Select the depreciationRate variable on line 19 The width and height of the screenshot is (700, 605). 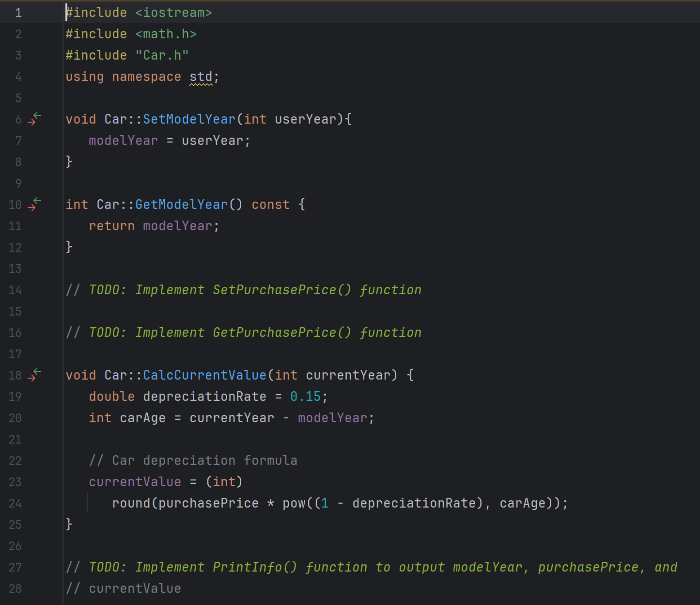tap(204, 396)
